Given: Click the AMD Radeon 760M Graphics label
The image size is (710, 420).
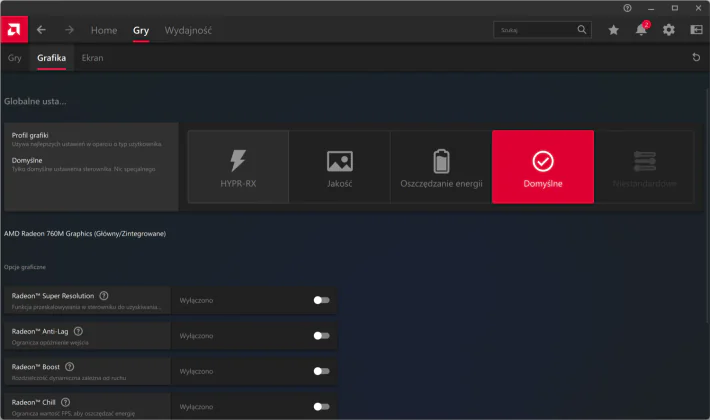Looking at the screenshot, I should [x=85, y=234].
